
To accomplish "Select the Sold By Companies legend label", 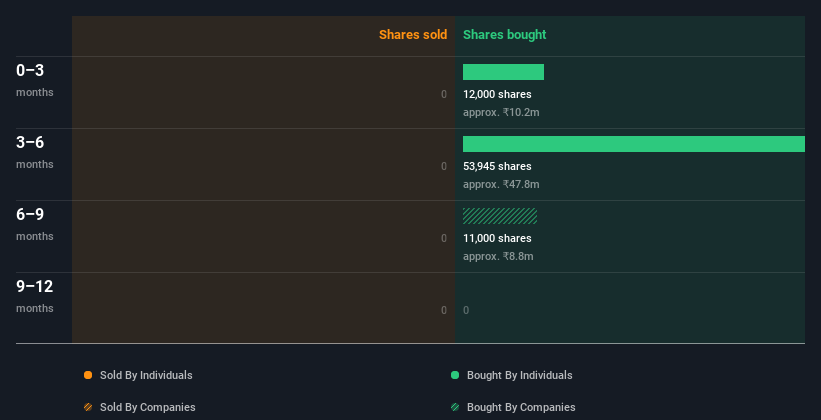I will click(148, 407).
